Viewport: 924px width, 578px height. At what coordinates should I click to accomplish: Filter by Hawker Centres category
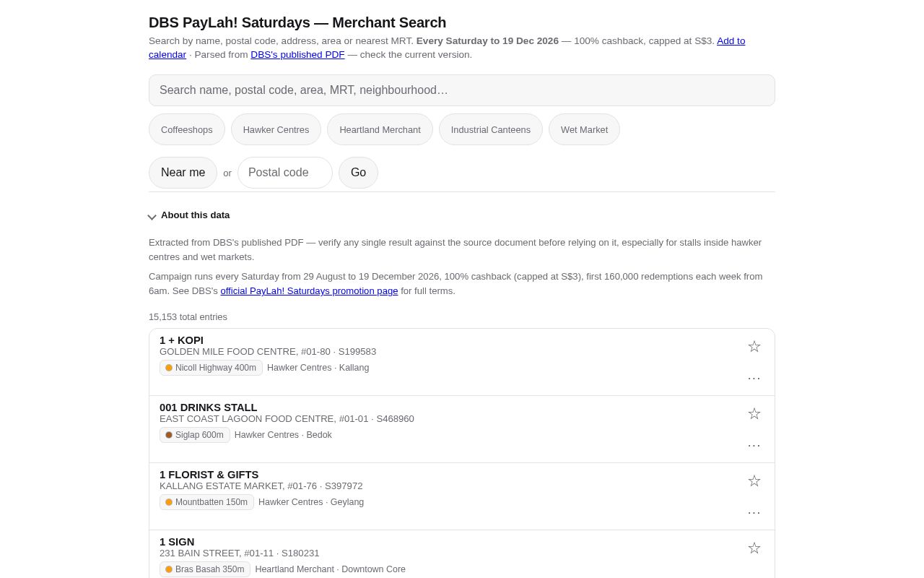coord(276,129)
